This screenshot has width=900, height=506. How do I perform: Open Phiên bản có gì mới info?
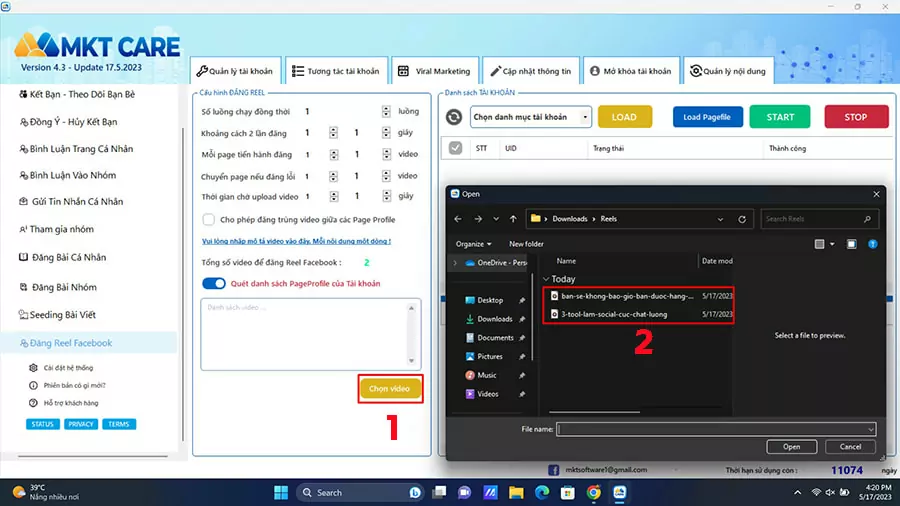click(67, 386)
